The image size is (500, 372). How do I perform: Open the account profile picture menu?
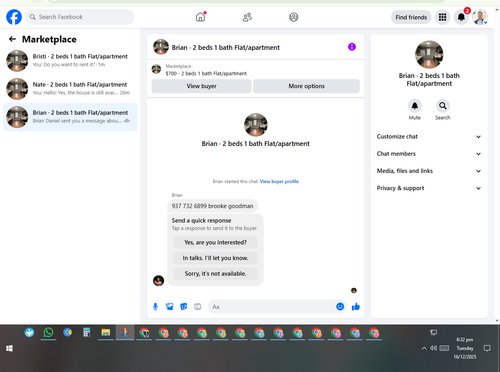[x=480, y=17]
